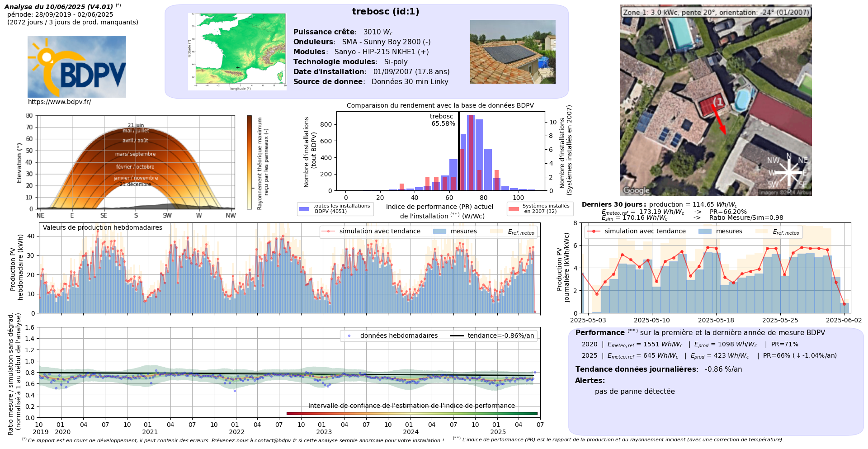
Task: Click the 'PR=66.20%' value
Action: pos(728,212)
